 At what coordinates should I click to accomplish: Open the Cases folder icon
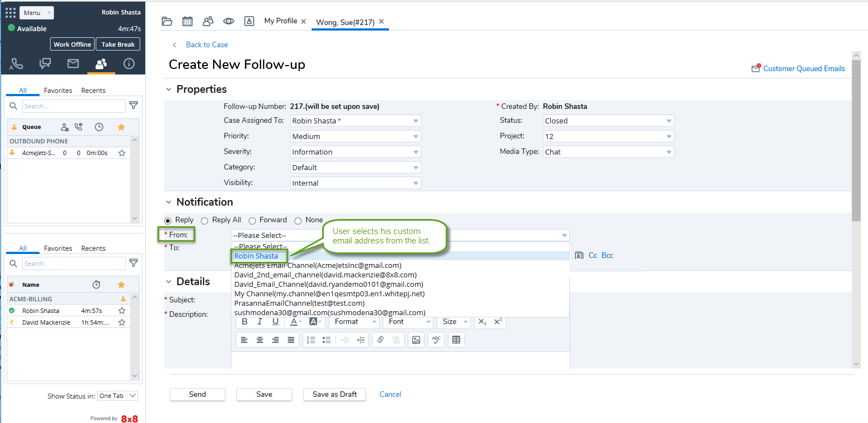point(167,21)
